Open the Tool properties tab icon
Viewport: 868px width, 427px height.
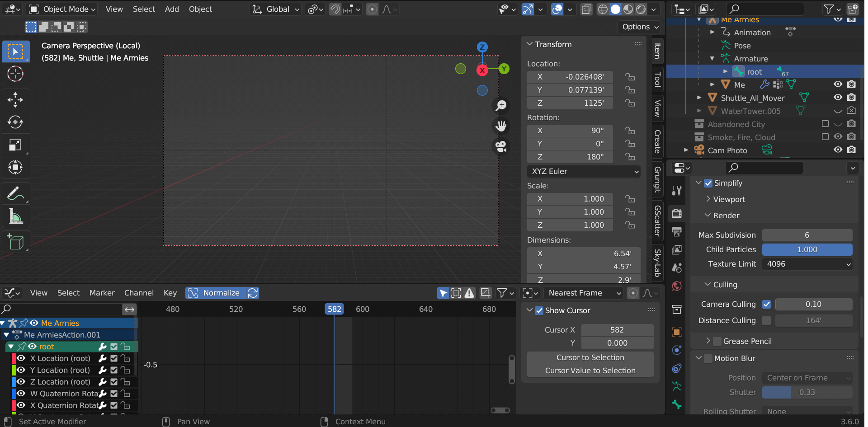pos(677,191)
